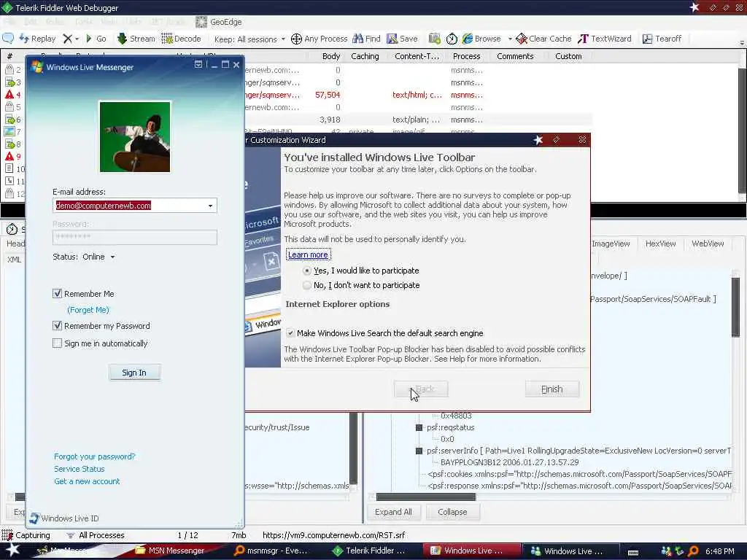Viewport: 747px width, 560px height.
Task: Collapse the psf:reqstatus tree node
Action: tap(419, 427)
